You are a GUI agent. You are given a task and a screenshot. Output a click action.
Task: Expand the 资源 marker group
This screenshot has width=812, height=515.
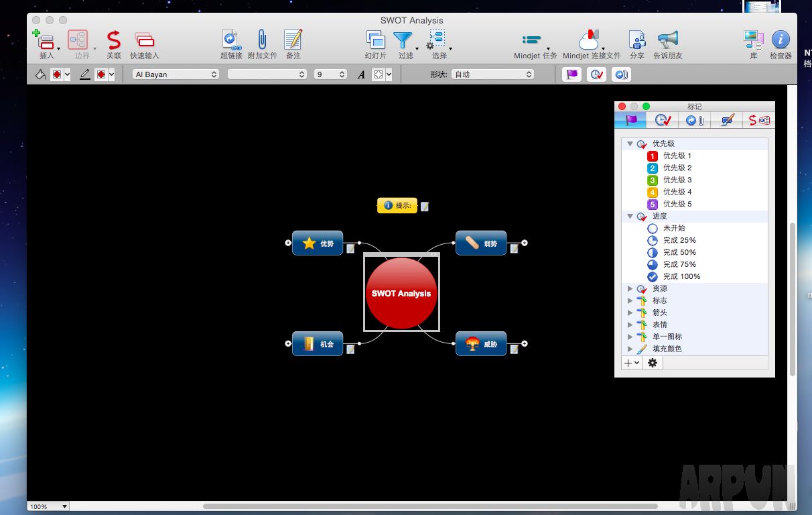tap(630, 288)
